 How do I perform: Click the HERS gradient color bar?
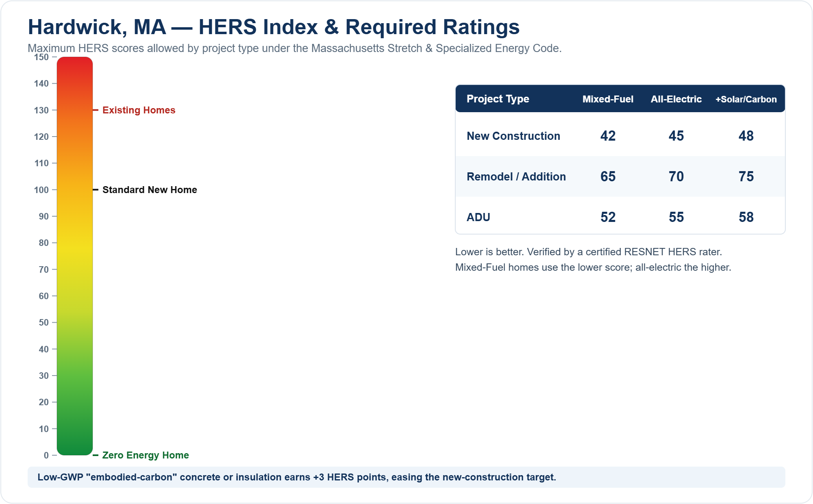click(75, 256)
